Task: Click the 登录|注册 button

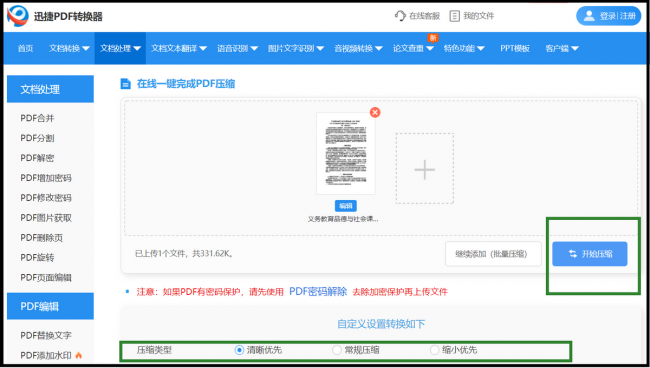Action: pos(609,16)
